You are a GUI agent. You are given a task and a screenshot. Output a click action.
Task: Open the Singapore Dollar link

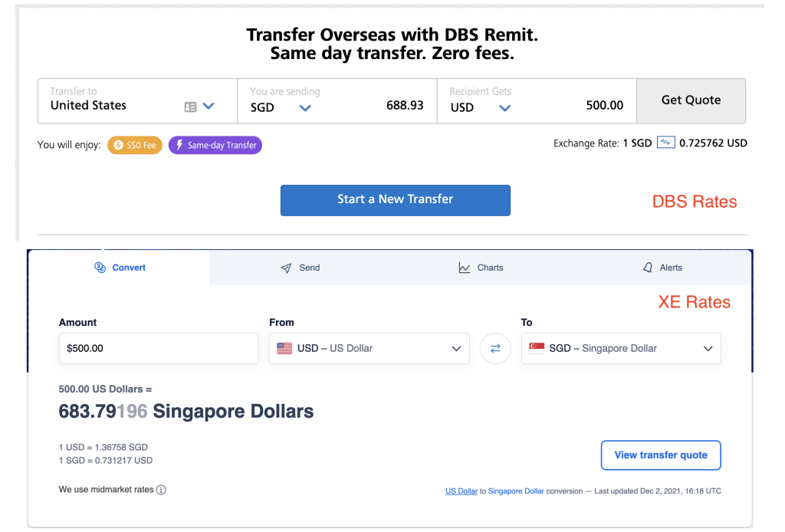(516, 491)
